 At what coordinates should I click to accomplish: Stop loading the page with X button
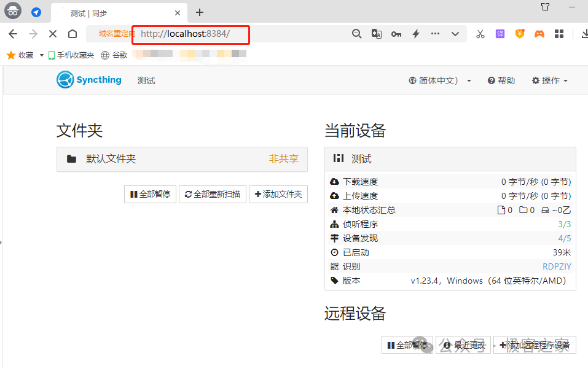(x=53, y=34)
